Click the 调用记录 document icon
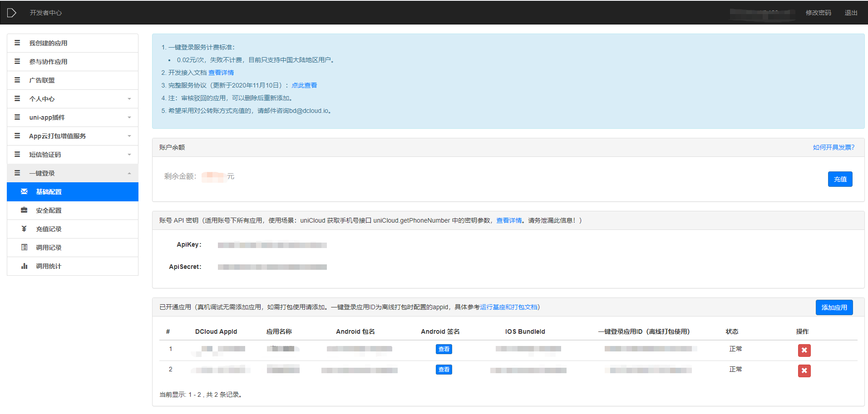The image size is (868, 414). 24,247
